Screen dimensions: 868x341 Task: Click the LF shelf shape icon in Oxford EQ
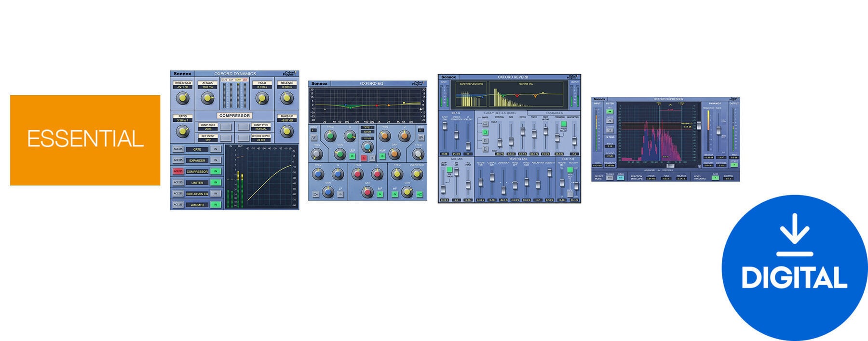coord(315,194)
